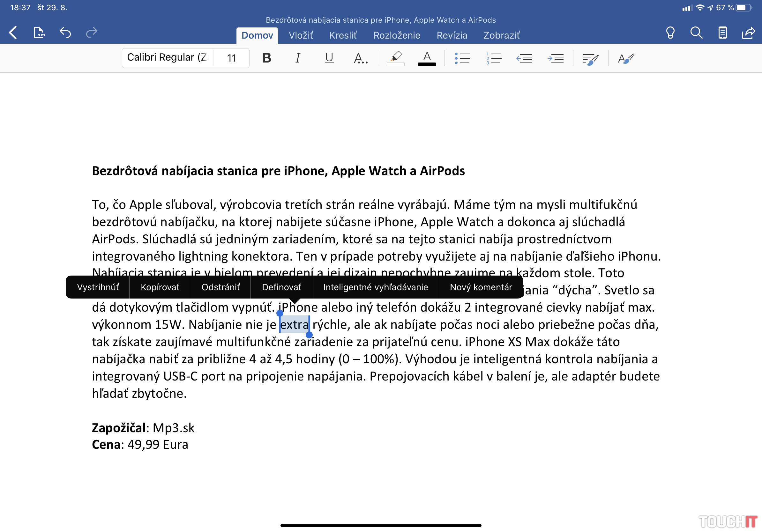Tap the back arrow to leave the document

(13, 33)
